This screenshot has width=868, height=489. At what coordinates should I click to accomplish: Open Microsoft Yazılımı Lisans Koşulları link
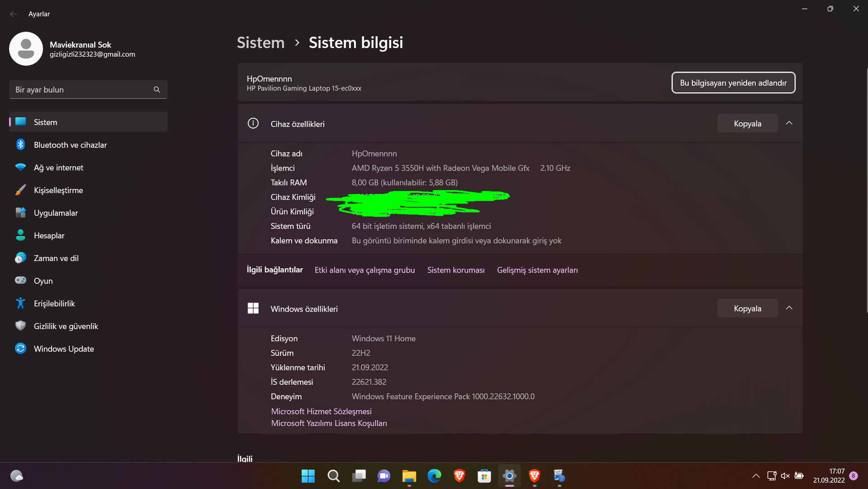click(329, 423)
